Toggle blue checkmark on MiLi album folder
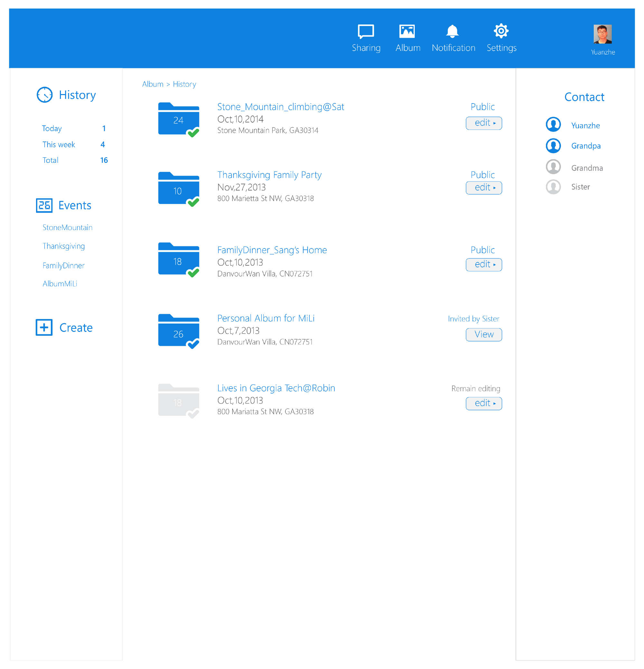Screen dimensions: 644x669 tap(194, 344)
